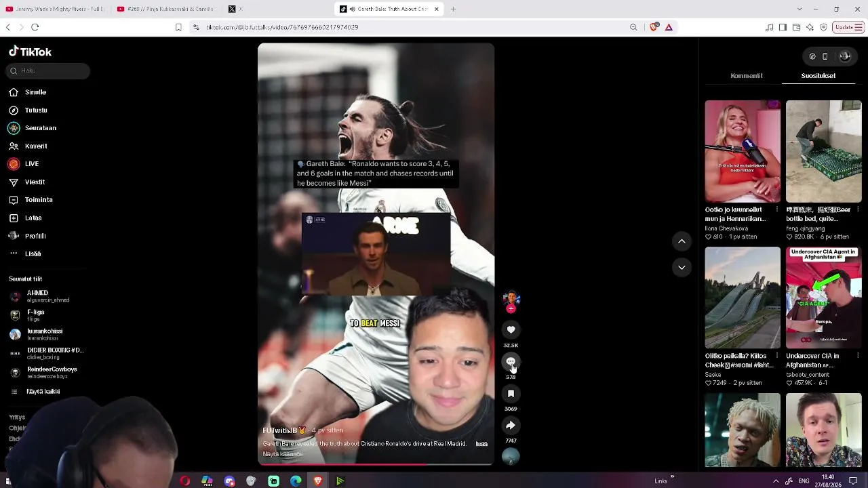This screenshot has width=868, height=488.
Task: Open the Leo AI sparkle icon
Action: 810,27
